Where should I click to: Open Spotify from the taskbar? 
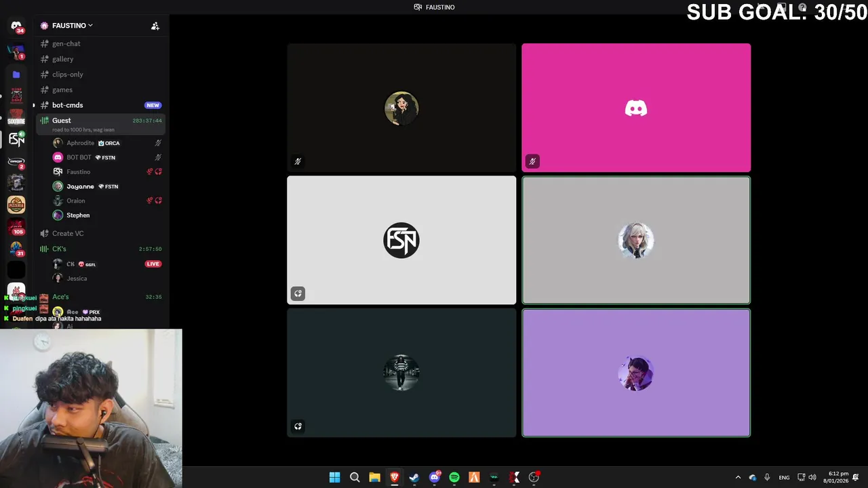point(454,477)
